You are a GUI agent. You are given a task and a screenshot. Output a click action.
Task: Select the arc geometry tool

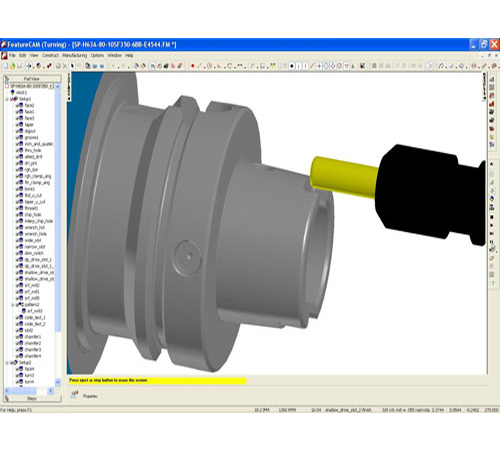click(x=229, y=66)
